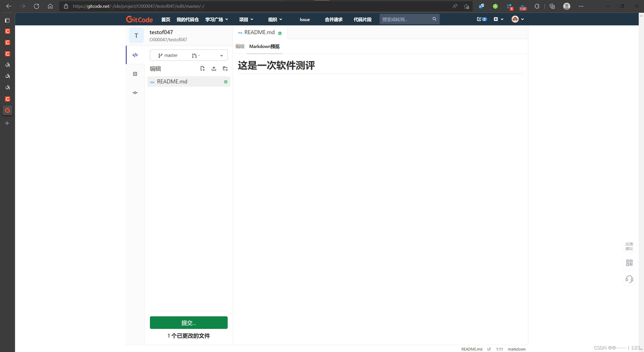Click the green 提交 commit button
The height and width of the screenshot is (352, 644).
(188, 323)
